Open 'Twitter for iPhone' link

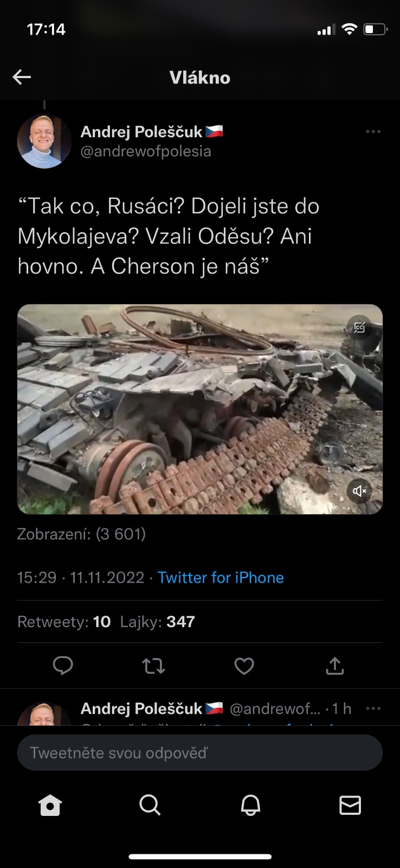(x=221, y=577)
